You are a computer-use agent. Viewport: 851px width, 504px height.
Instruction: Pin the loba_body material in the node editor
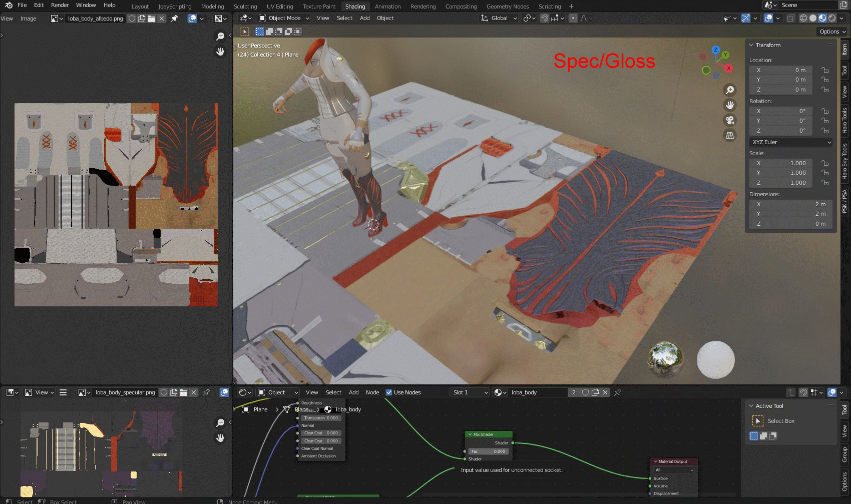point(617,392)
